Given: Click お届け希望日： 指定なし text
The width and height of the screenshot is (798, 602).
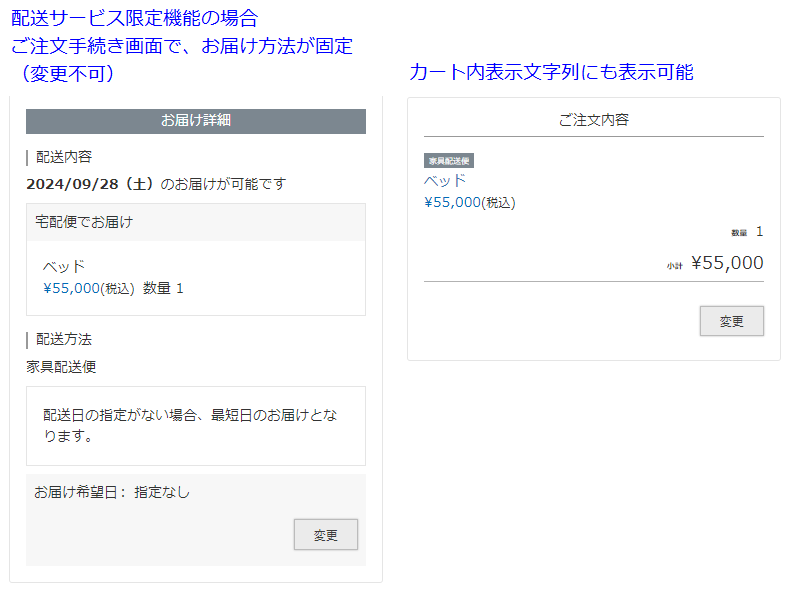Looking at the screenshot, I should [x=112, y=492].
